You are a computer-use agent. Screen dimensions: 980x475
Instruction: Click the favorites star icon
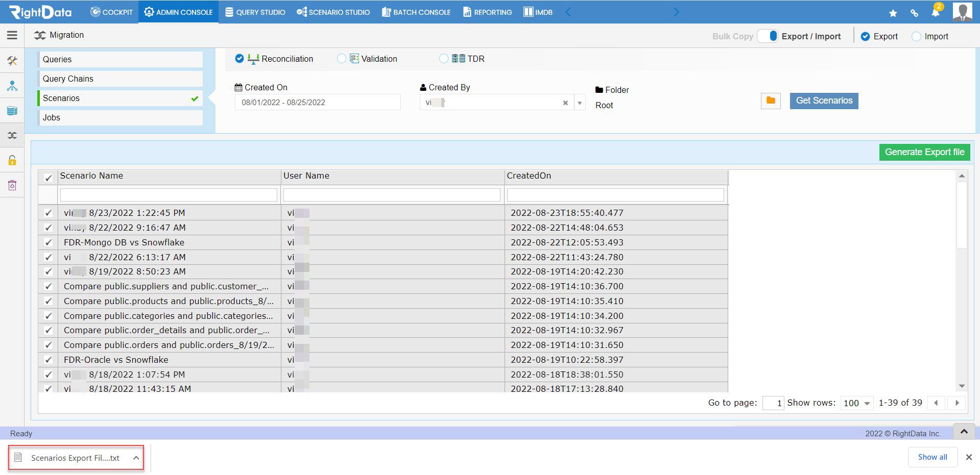pos(893,13)
